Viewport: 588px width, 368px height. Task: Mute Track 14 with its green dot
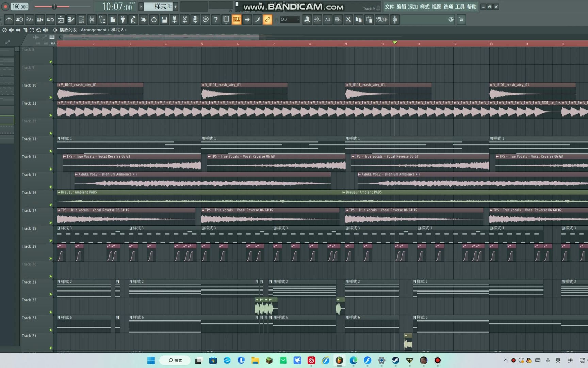[51, 169]
